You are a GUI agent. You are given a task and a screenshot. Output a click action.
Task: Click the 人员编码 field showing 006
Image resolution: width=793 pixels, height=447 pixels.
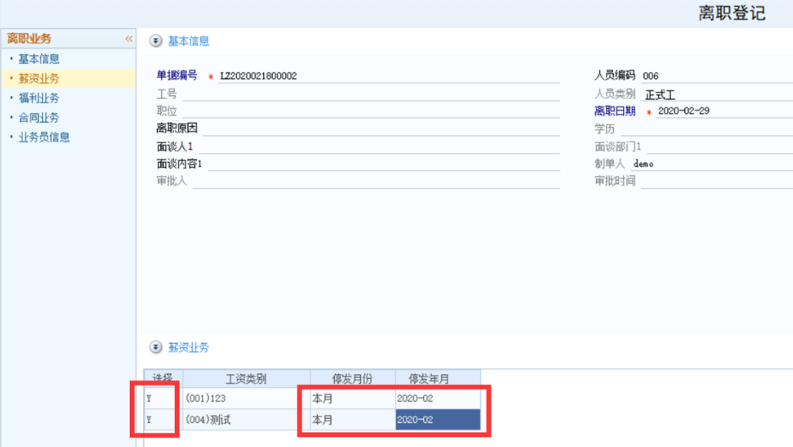pyautogui.click(x=717, y=76)
